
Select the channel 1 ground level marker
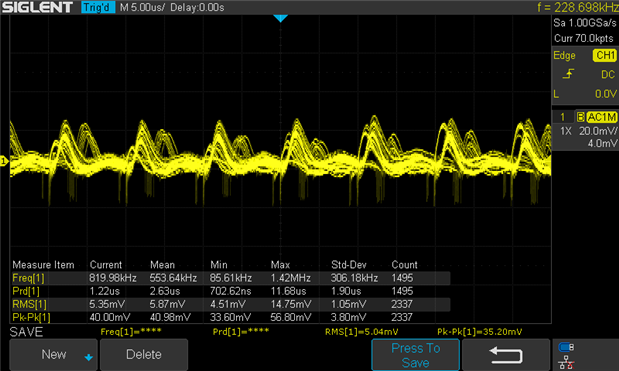4,161
